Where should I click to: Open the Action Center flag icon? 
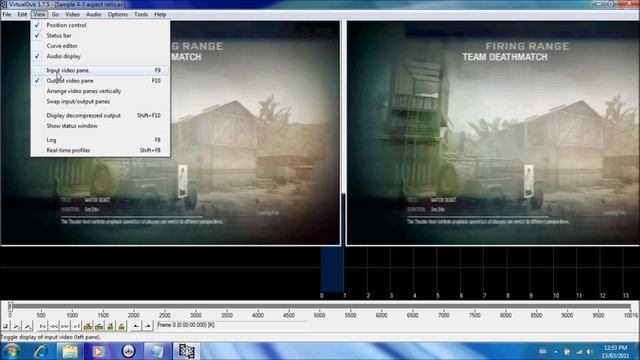click(x=567, y=351)
